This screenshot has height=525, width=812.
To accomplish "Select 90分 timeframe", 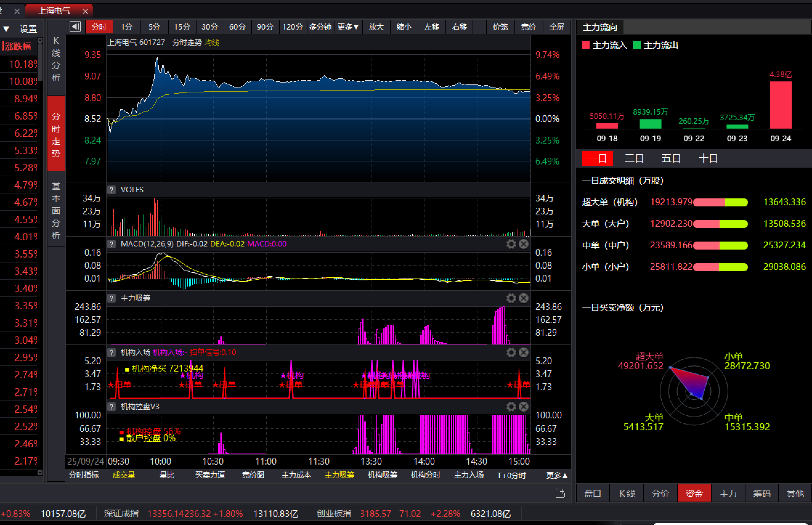I will pyautogui.click(x=265, y=26).
